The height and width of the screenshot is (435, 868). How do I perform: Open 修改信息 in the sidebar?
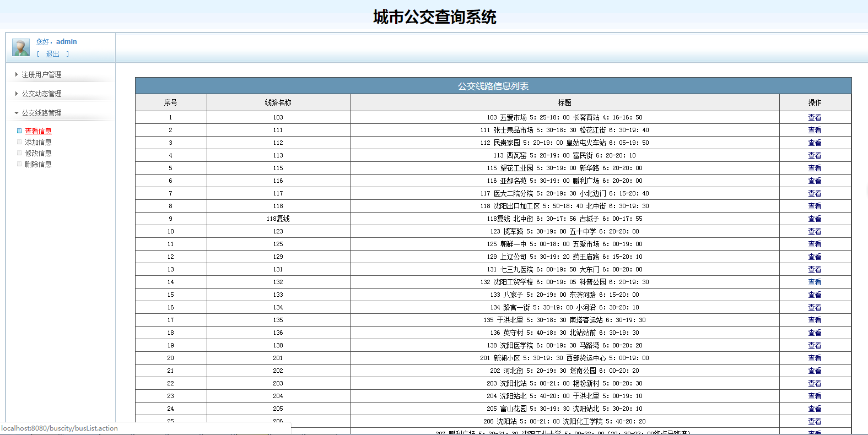(38, 153)
